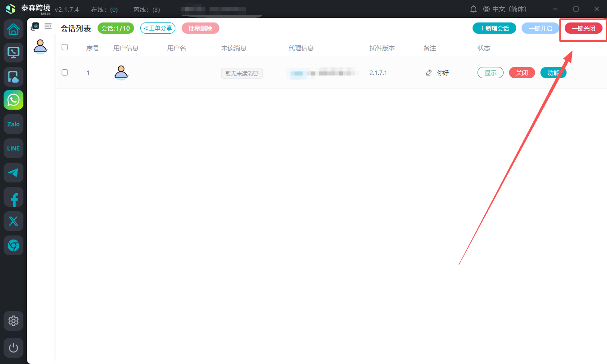The height and width of the screenshot is (364, 607).
Task: Edit the 备注 note pencil icon
Action: click(x=428, y=73)
